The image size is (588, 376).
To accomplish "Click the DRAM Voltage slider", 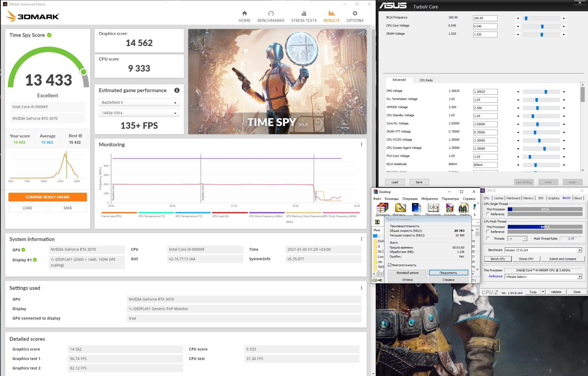I will coord(541,34).
